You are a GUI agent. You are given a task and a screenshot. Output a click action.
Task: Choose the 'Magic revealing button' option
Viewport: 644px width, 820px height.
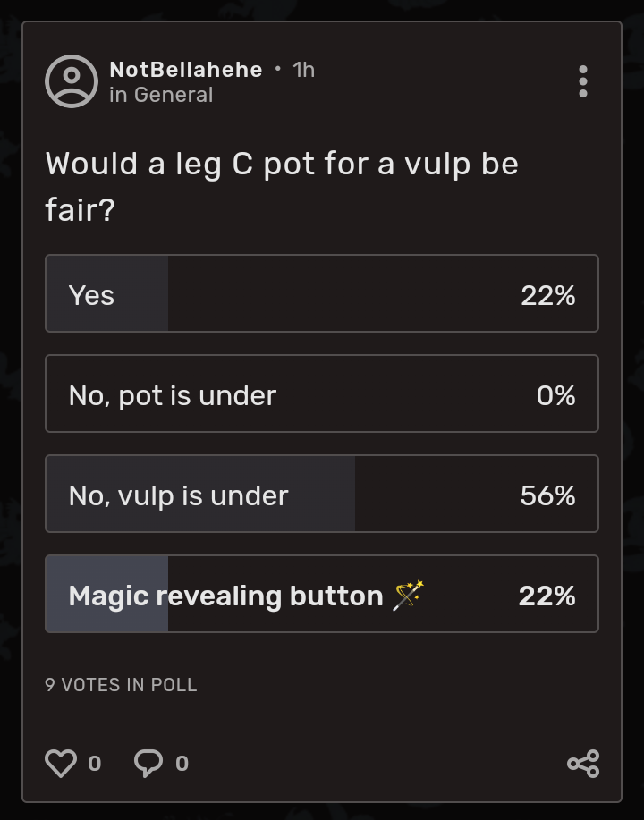point(322,594)
